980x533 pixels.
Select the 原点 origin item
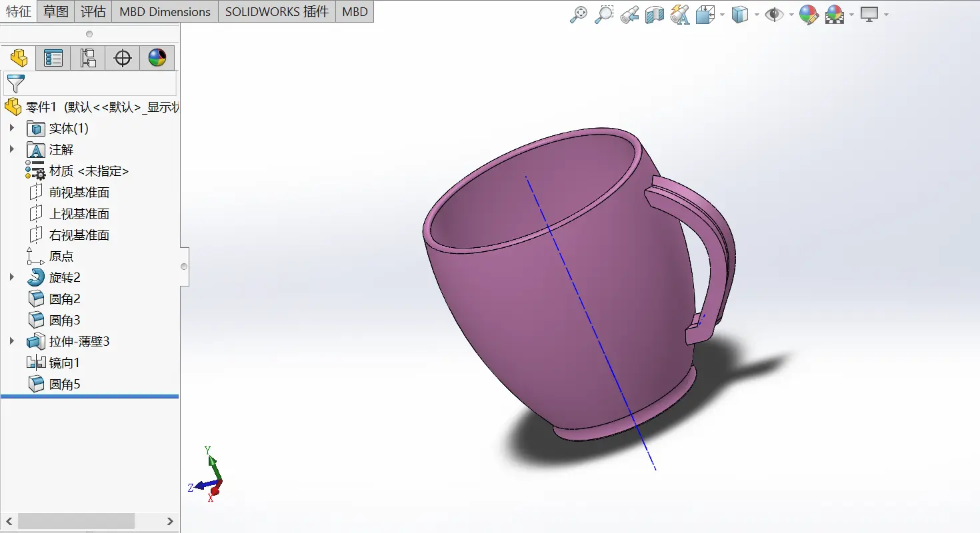click(61, 256)
